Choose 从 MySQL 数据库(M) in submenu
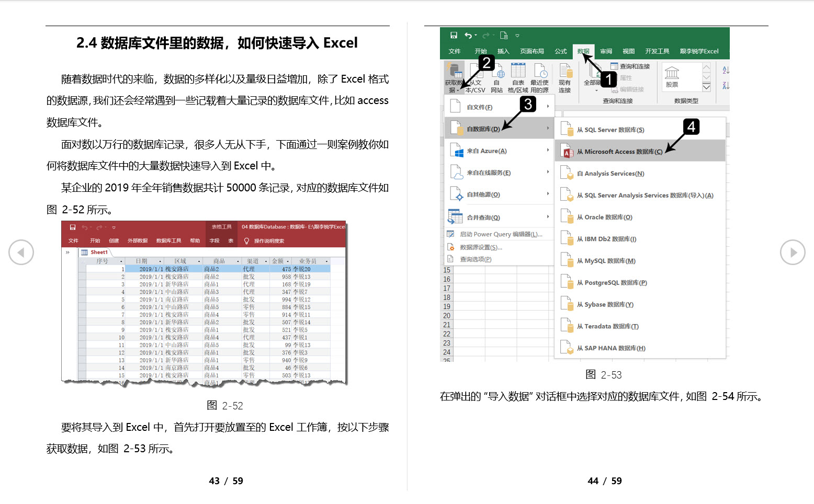The image size is (814, 504). 640,261
